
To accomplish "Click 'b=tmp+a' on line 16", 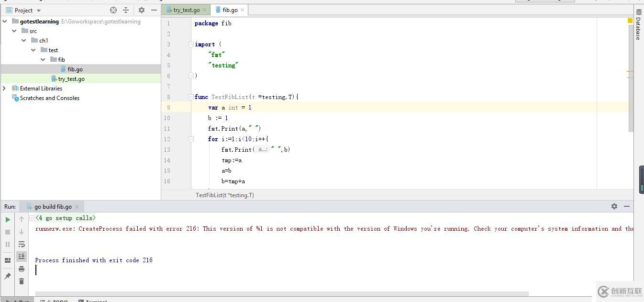I will point(233,181).
